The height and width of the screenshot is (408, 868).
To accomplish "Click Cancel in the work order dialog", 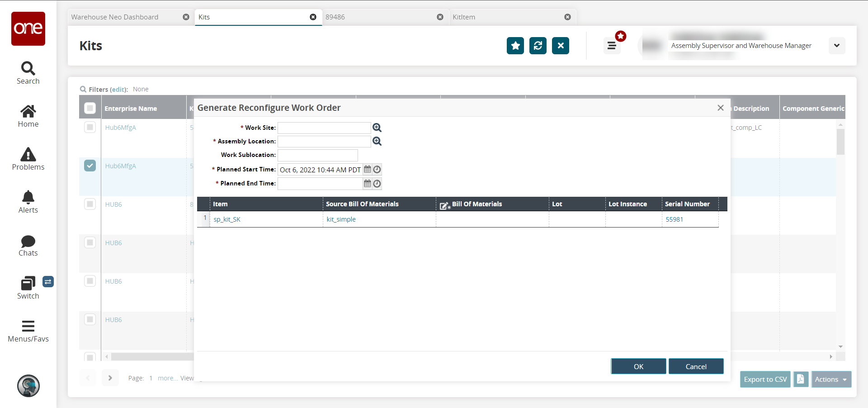I will tap(696, 366).
